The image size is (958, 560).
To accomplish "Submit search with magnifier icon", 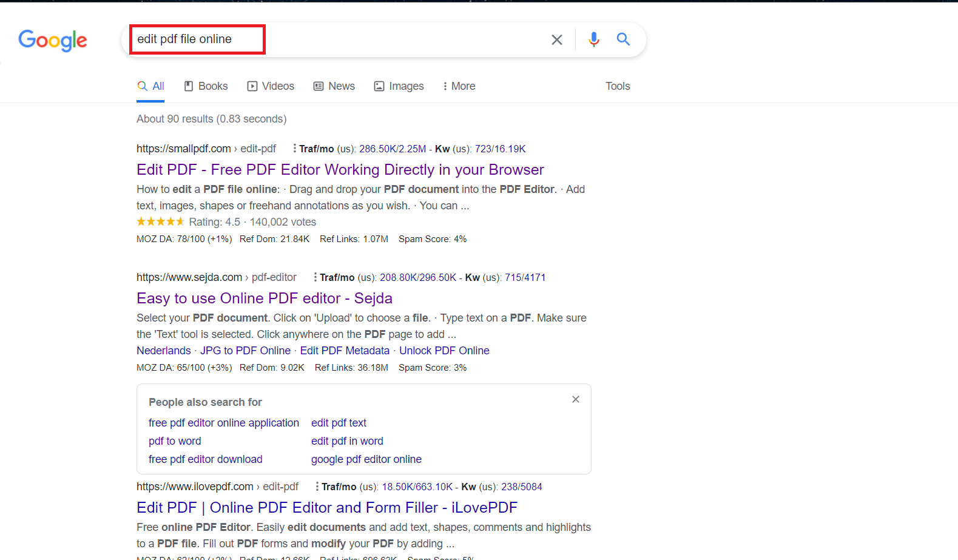I will [623, 39].
